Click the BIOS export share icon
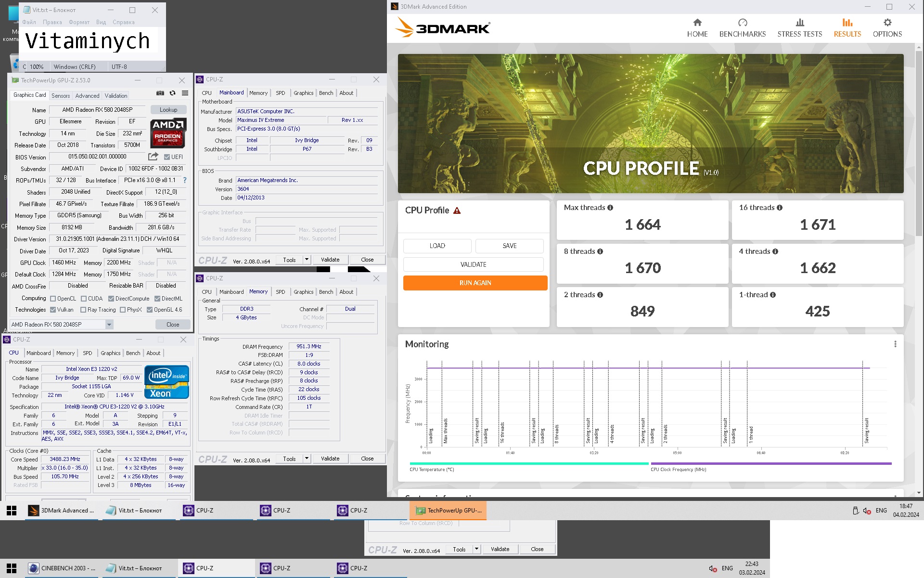The image size is (924, 578). pos(153,157)
